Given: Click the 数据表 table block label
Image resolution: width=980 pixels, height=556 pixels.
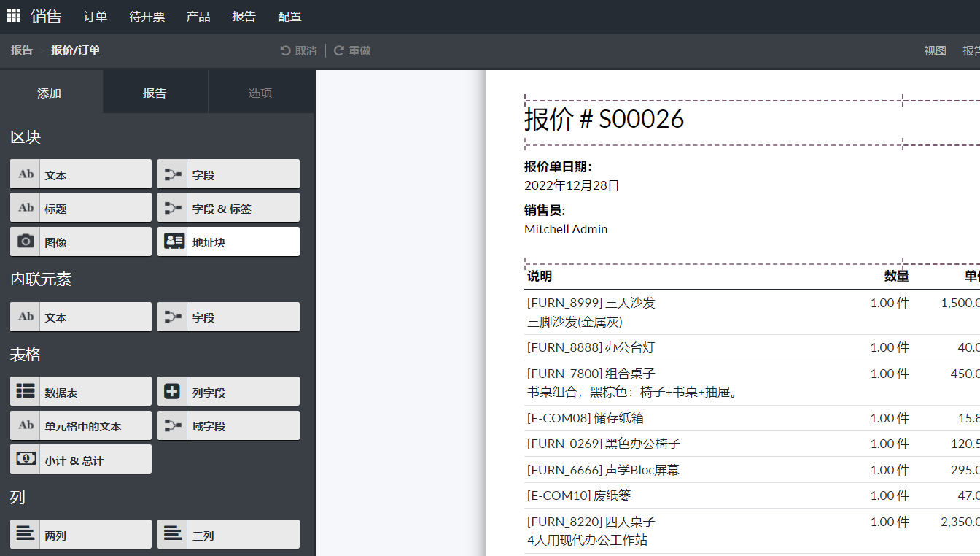Looking at the screenshot, I should click(x=61, y=393).
